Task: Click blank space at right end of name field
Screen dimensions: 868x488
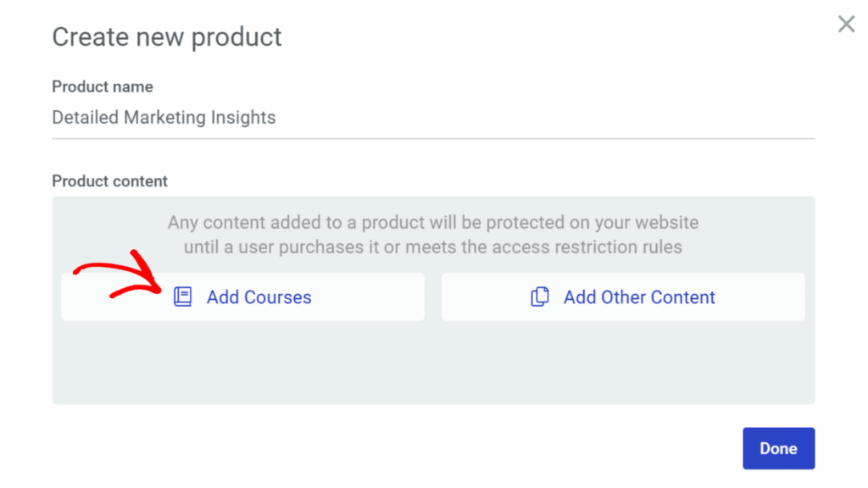Action: [x=721, y=118]
